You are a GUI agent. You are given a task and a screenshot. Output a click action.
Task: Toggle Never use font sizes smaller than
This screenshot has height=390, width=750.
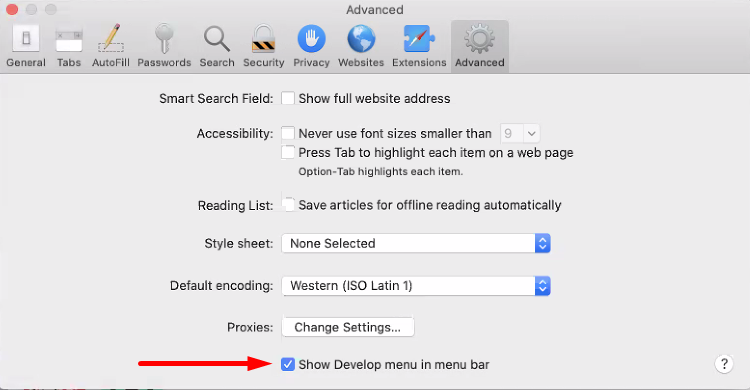287,133
